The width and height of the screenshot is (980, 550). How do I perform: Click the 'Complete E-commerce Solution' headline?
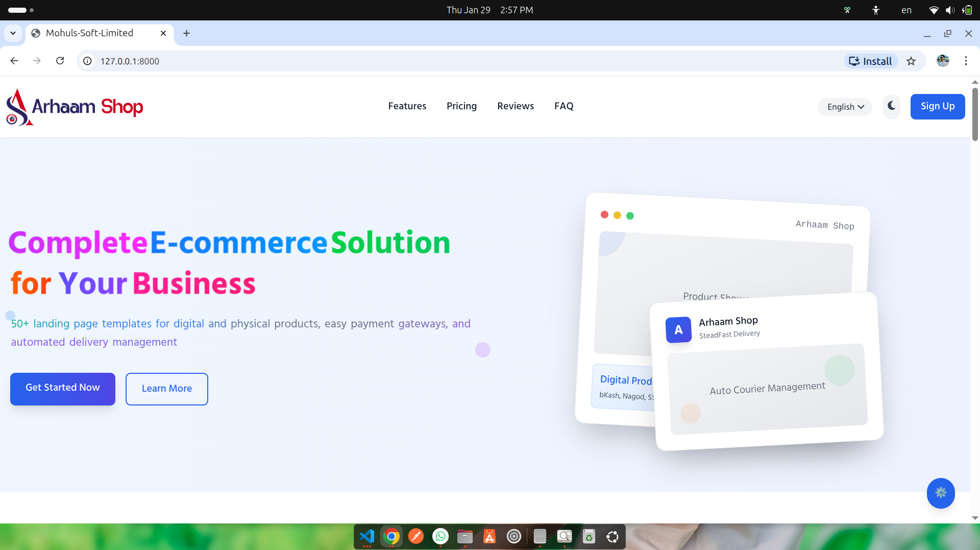pos(230,243)
